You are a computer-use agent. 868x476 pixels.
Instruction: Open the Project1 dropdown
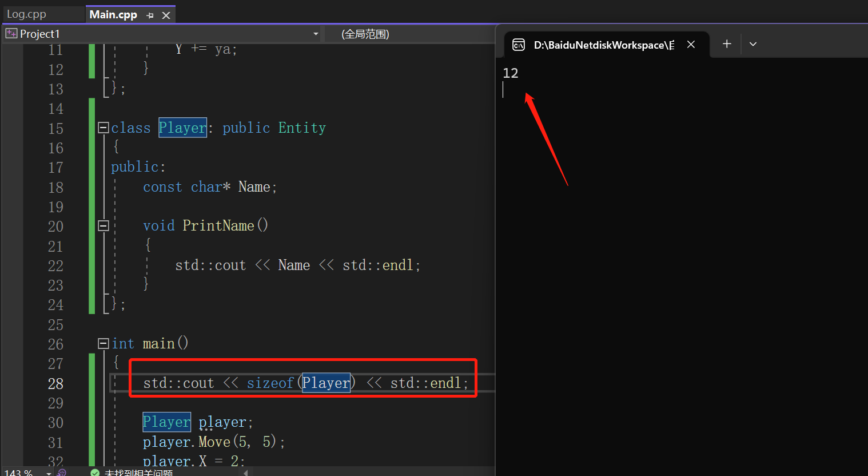click(316, 34)
